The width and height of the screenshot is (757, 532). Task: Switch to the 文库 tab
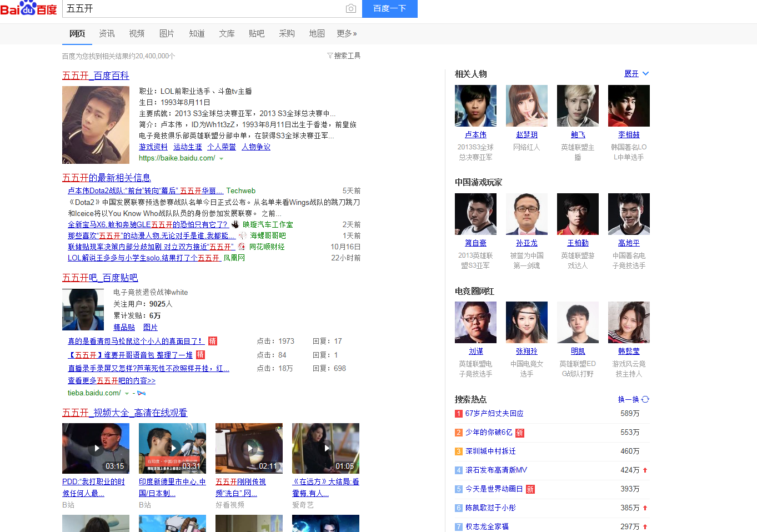coord(227,34)
